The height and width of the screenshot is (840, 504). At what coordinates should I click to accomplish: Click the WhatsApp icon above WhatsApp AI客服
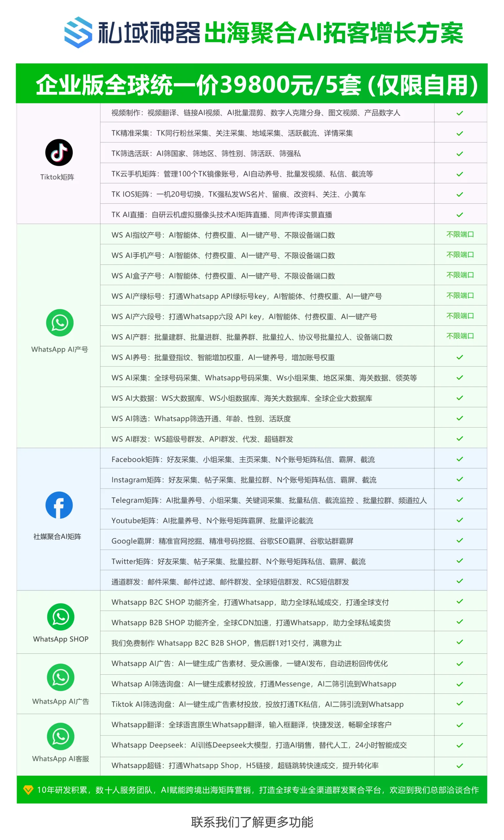point(61,736)
